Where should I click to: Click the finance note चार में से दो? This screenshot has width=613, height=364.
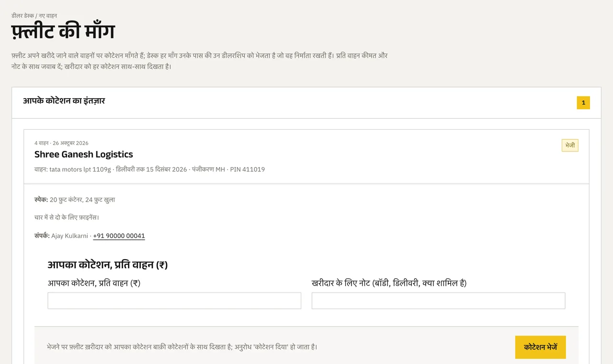pyautogui.click(x=67, y=217)
